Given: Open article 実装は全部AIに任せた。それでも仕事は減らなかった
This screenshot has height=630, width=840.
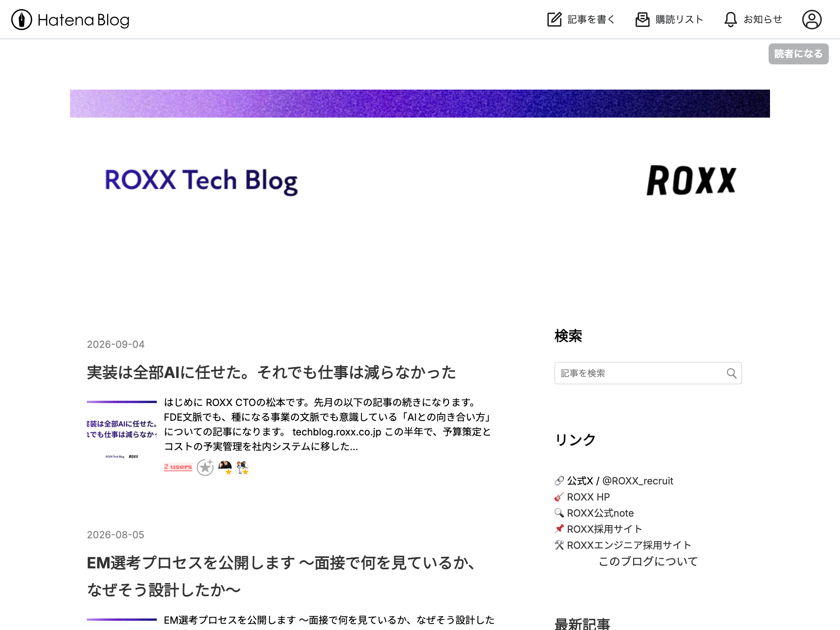Looking at the screenshot, I should click(x=271, y=372).
